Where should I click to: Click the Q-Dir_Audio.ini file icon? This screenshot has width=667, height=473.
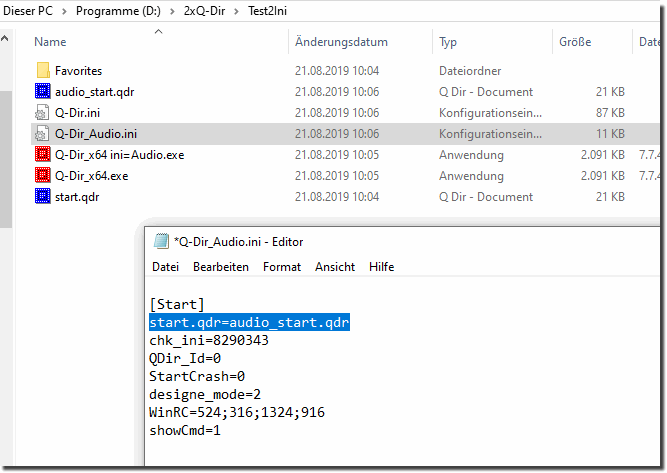[42, 134]
